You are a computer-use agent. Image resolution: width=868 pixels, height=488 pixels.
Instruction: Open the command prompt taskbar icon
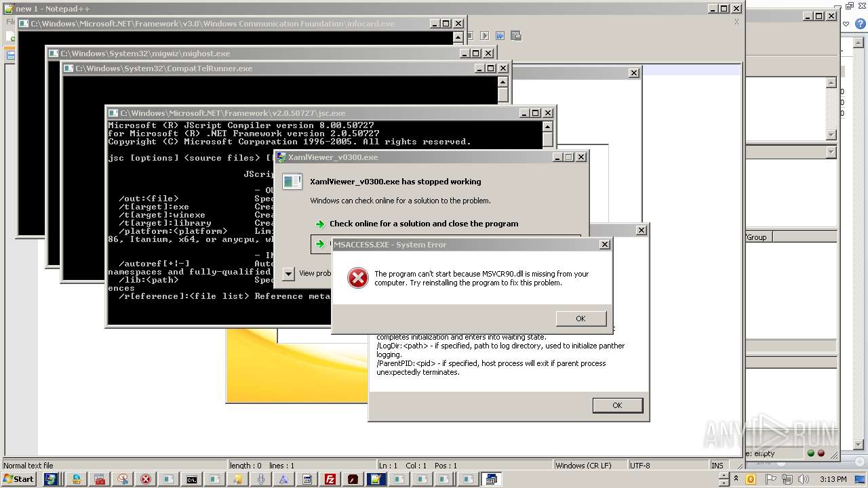coord(192,479)
